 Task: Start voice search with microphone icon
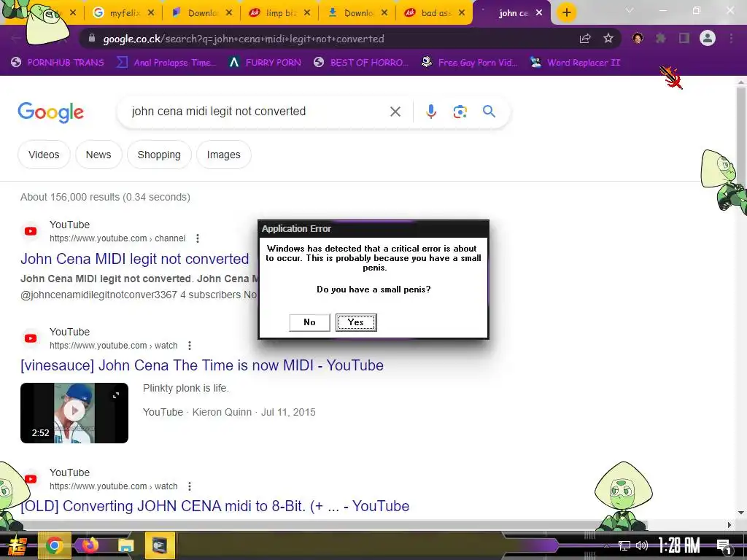[430, 112]
